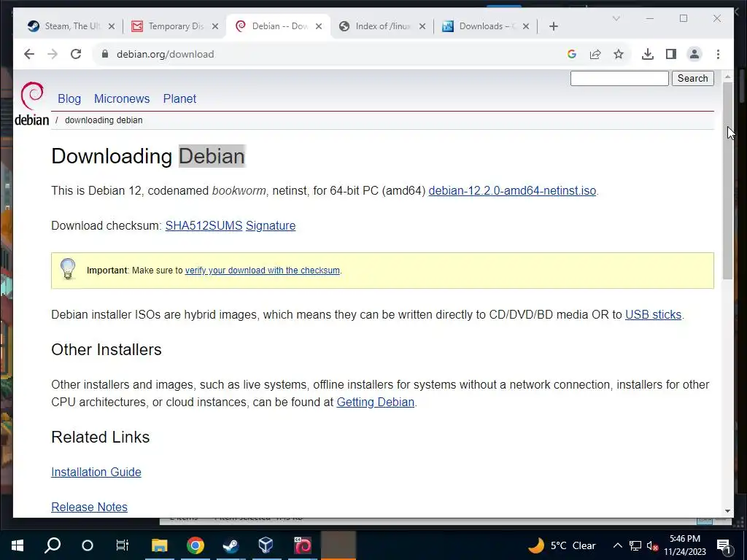Open Google icon in the address bar
Viewport: 747px width, 560px height.
572,54
